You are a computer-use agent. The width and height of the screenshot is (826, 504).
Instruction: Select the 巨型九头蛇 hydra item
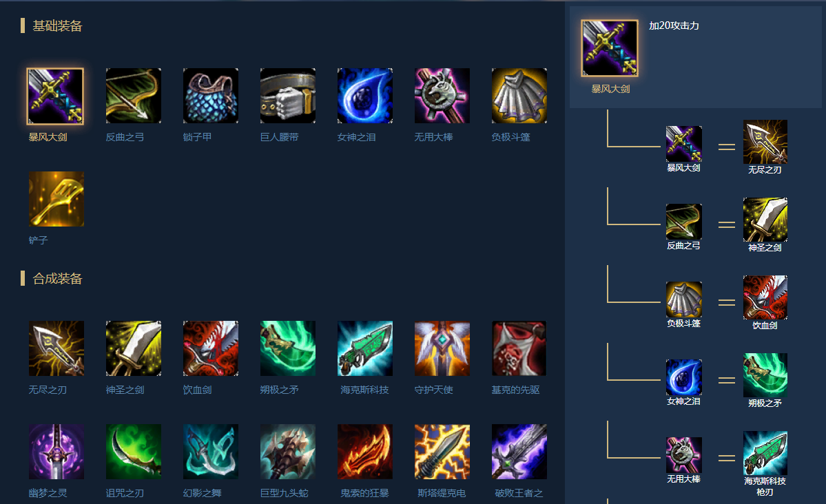click(288, 452)
